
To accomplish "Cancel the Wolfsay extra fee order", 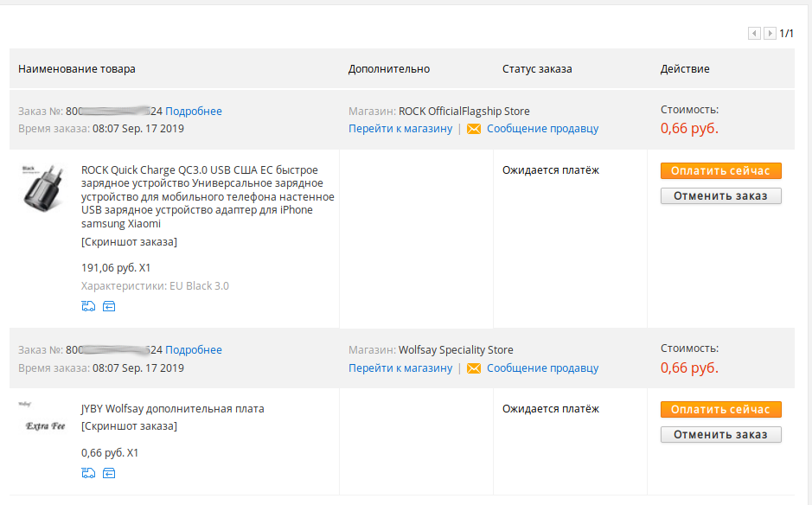I will coord(721,435).
